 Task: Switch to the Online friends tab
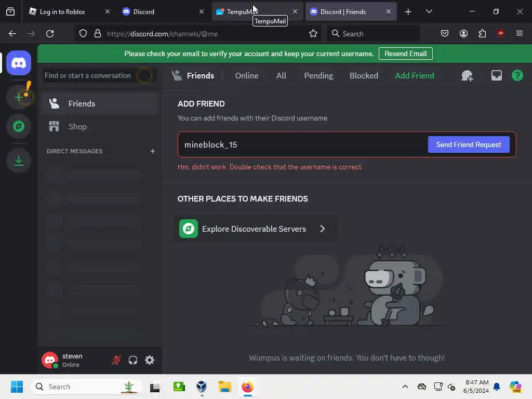247,76
